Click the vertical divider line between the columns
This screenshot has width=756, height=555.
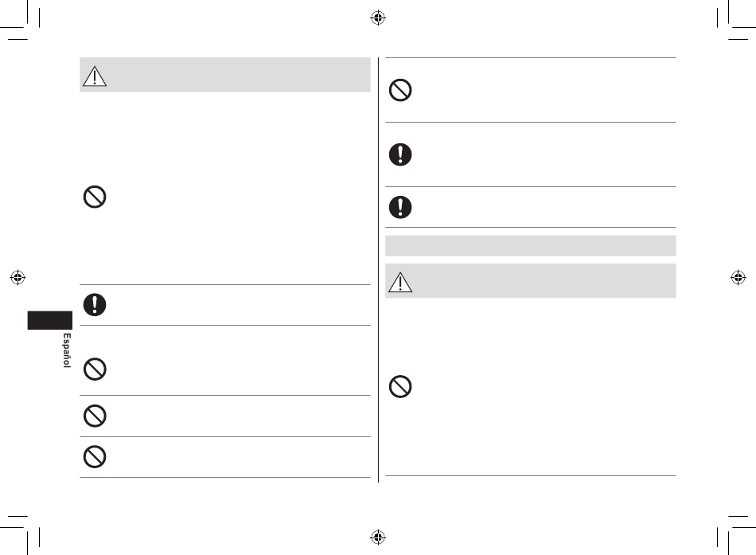point(379,269)
